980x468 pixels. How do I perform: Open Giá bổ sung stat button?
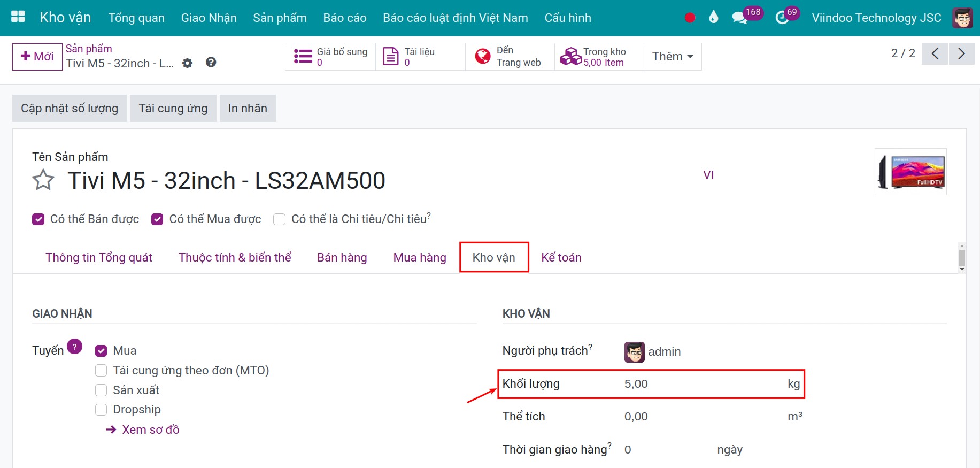click(x=330, y=57)
